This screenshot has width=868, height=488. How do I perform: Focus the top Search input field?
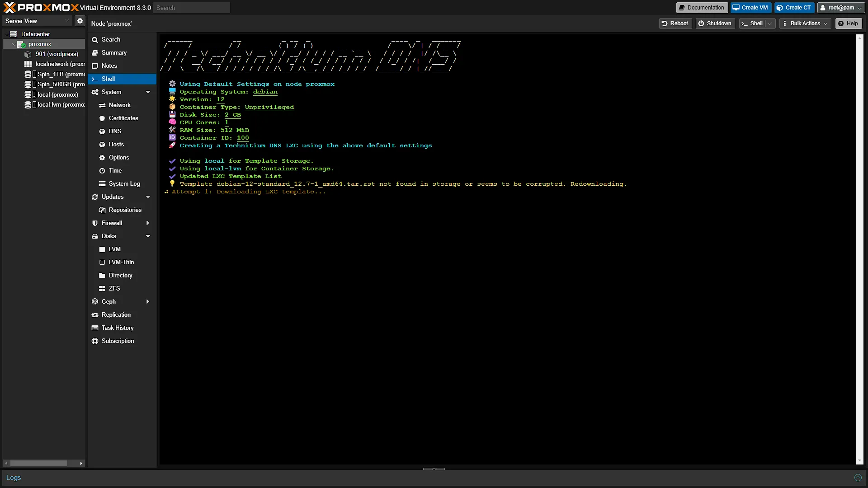click(192, 8)
